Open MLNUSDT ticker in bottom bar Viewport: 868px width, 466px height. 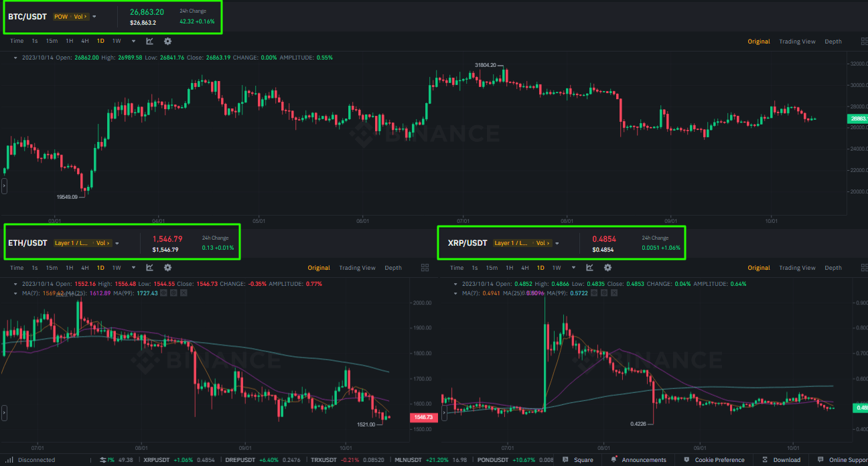tap(431, 460)
